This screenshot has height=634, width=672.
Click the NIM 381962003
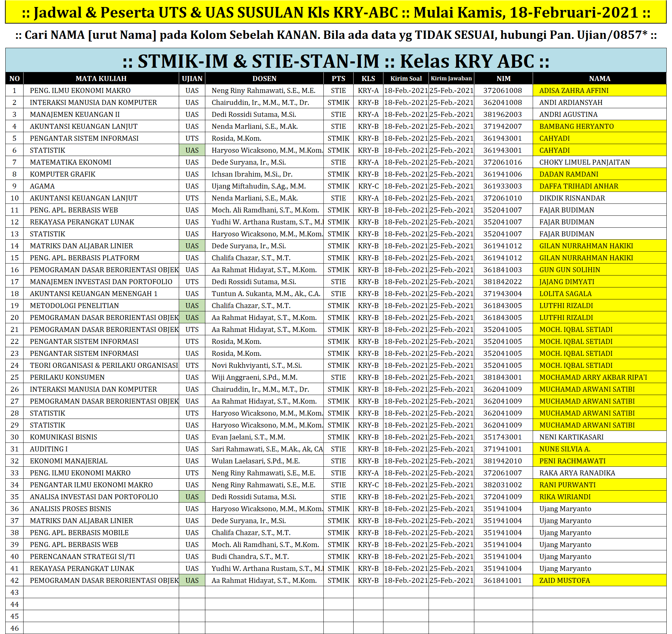[x=502, y=114]
